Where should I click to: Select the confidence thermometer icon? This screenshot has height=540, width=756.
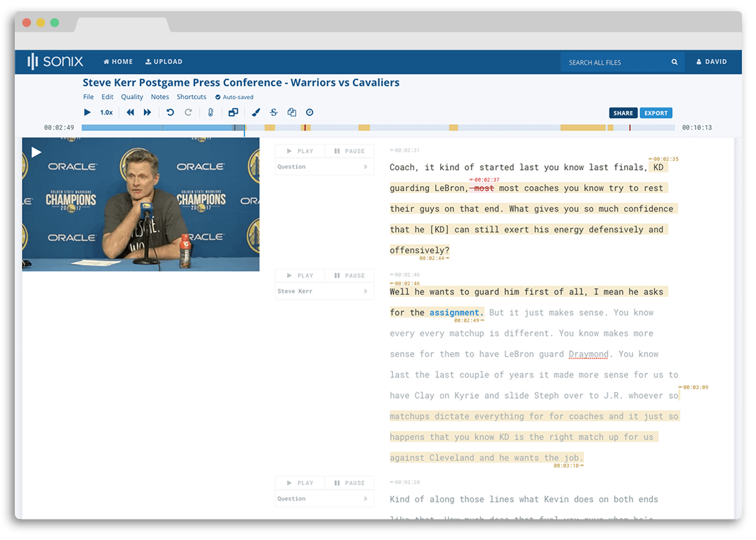[211, 112]
